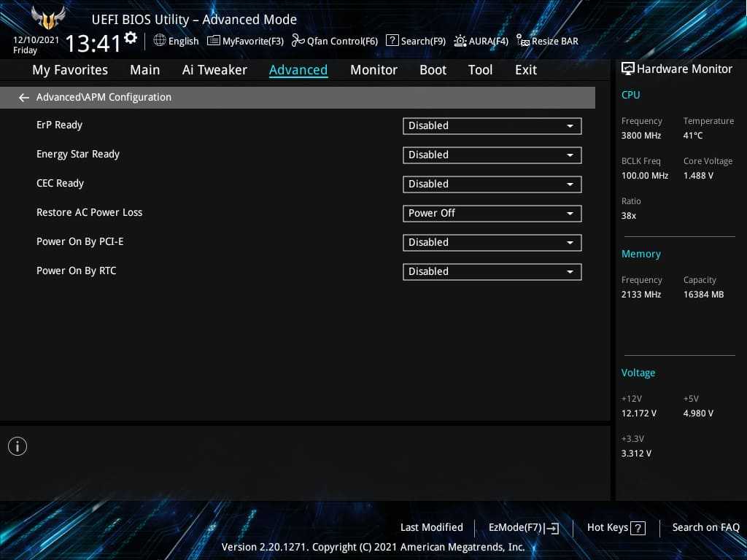Go to the Boot tab
Viewport: 747px width, 560px height.
433,70
